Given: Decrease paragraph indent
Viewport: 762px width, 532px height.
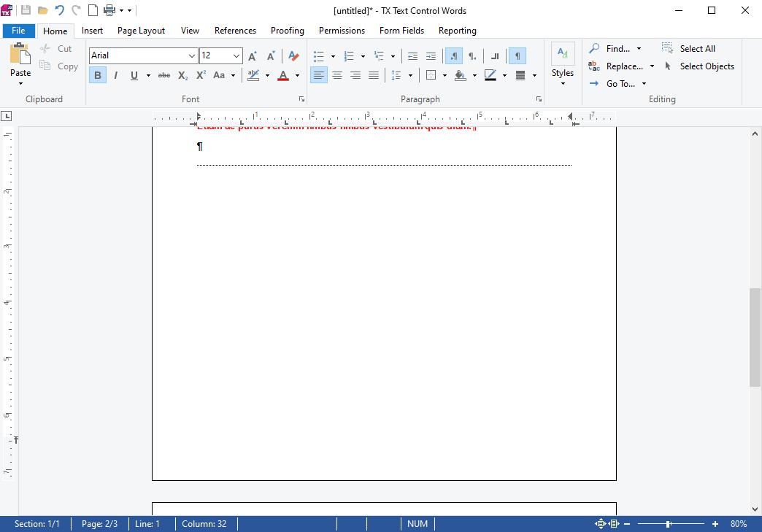Looking at the screenshot, I should pos(412,56).
